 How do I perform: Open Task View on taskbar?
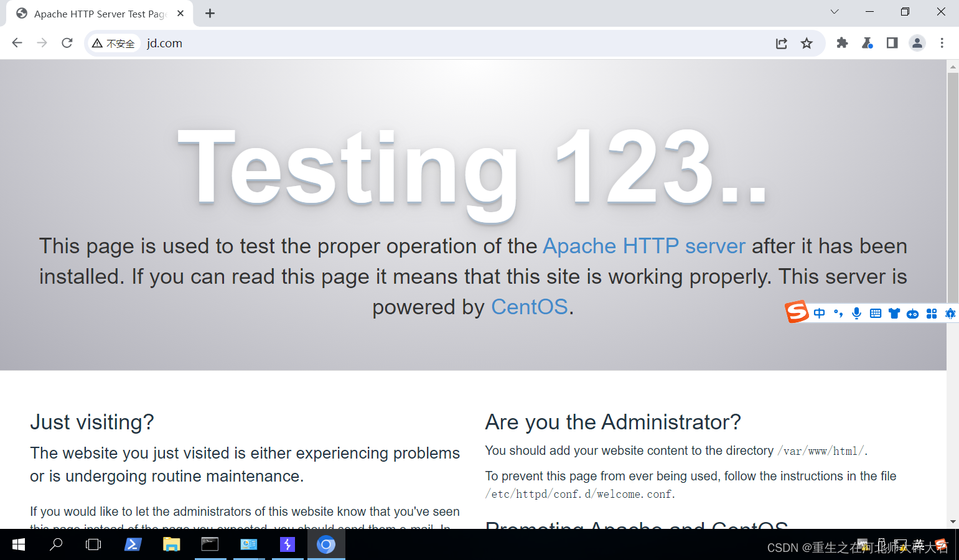(x=93, y=544)
